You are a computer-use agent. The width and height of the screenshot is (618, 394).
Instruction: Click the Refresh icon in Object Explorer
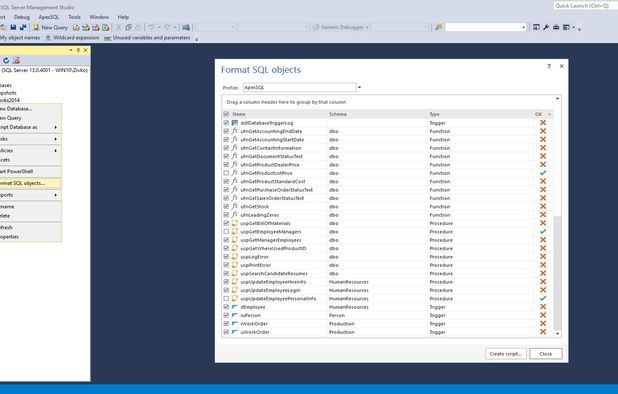[6, 60]
